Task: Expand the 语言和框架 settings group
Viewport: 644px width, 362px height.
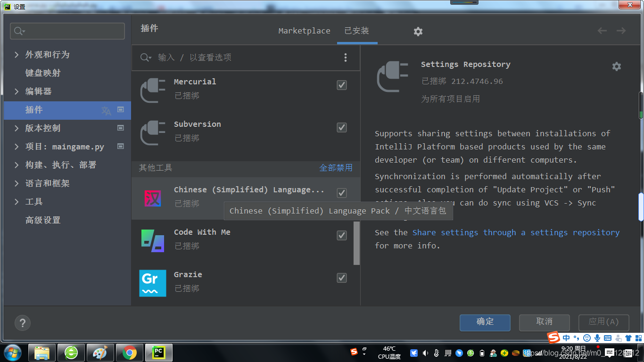Action: [x=17, y=183]
